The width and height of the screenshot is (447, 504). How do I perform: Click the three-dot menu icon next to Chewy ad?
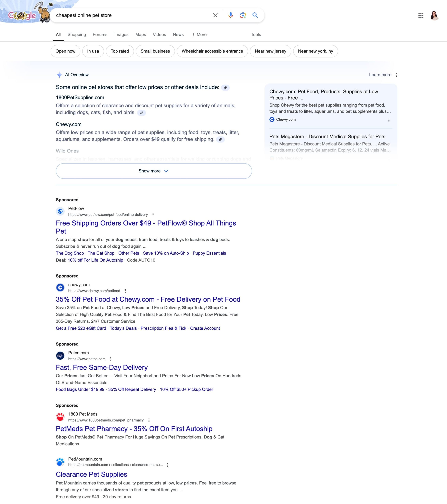tap(126, 290)
